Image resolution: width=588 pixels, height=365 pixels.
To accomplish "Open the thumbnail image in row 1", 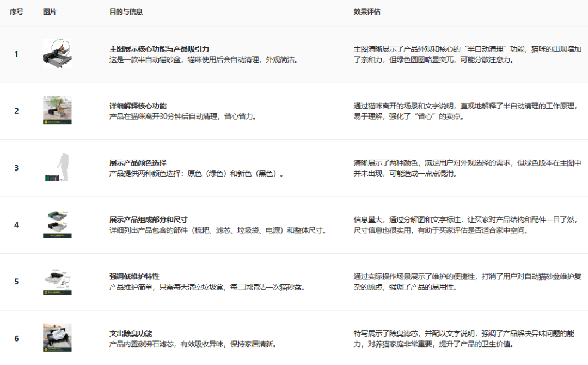I will coord(57,53).
